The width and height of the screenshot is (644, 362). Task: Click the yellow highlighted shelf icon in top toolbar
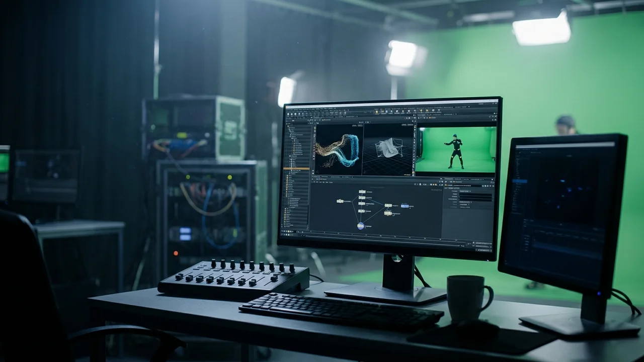[377, 112]
